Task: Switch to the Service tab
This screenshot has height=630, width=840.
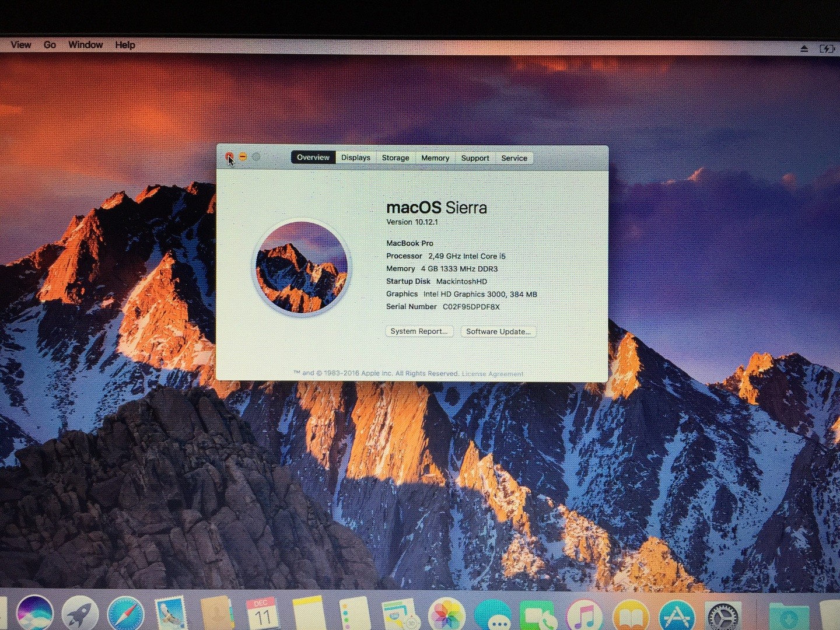Action: (514, 158)
